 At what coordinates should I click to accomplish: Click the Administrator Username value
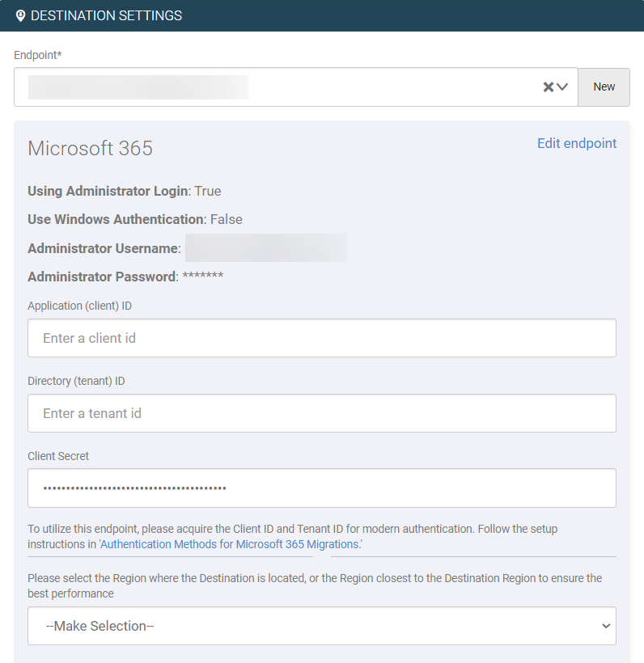(x=265, y=248)
